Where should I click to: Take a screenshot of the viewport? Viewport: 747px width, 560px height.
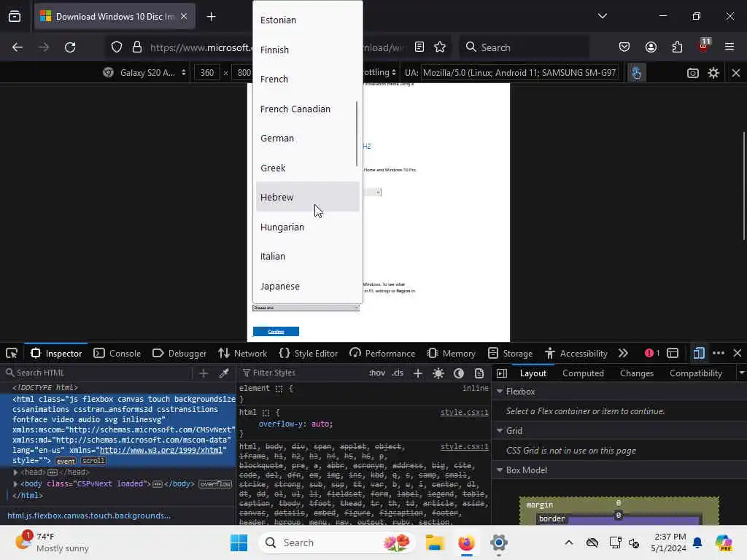693,73
